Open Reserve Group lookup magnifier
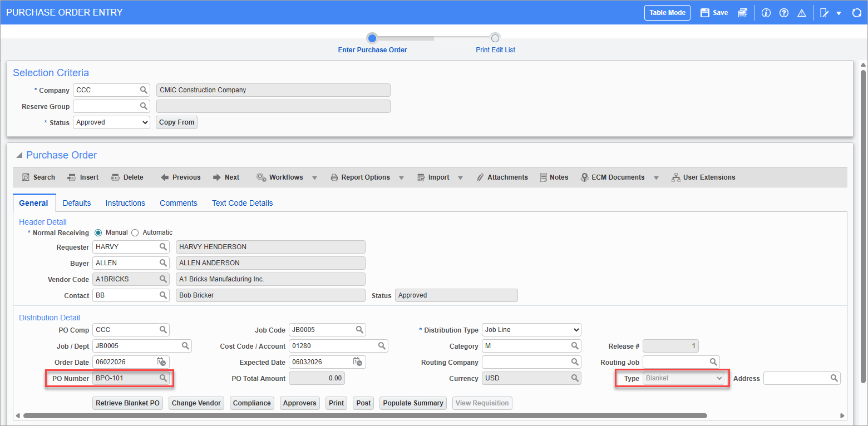This screenshot has width=868, height=426. click(144, 106)
